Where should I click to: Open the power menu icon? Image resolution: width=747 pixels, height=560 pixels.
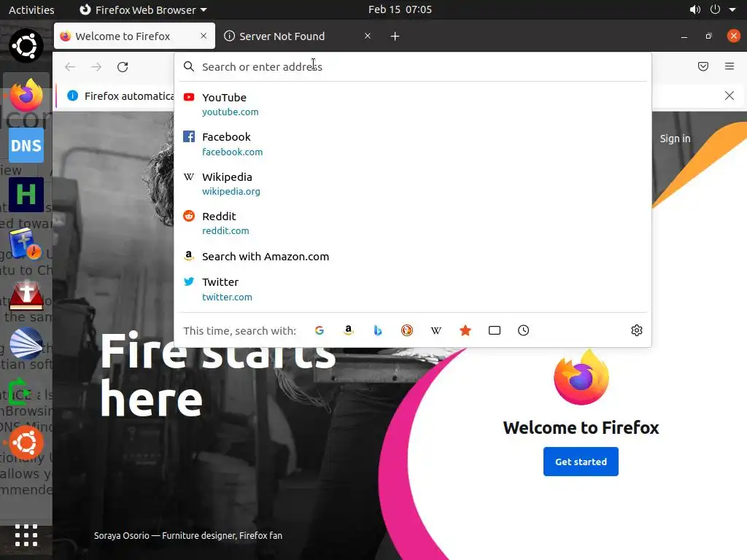(x=715, y=9)
